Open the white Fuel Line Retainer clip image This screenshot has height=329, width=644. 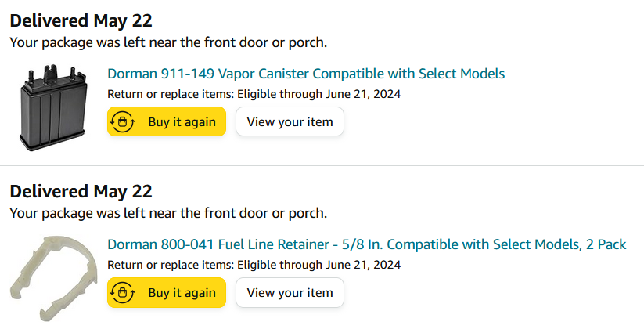pyautogui.click(x=53, y=278)
